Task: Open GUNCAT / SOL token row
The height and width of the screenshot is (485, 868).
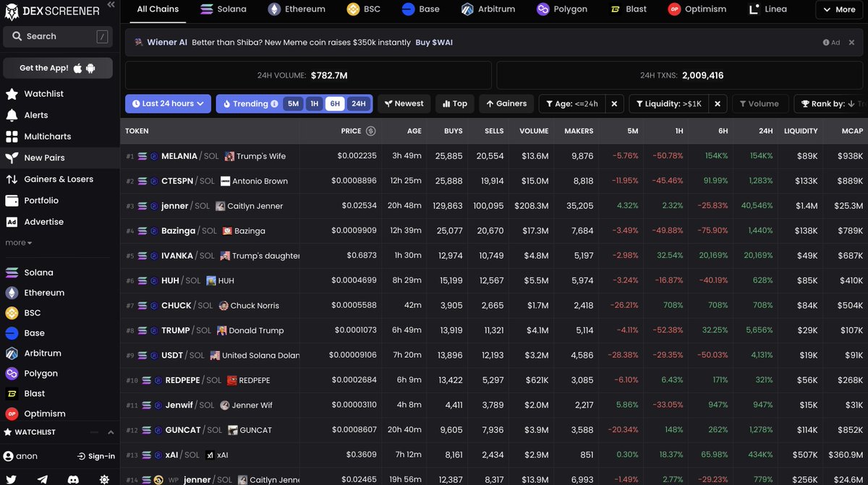Action: coord(494,430)
